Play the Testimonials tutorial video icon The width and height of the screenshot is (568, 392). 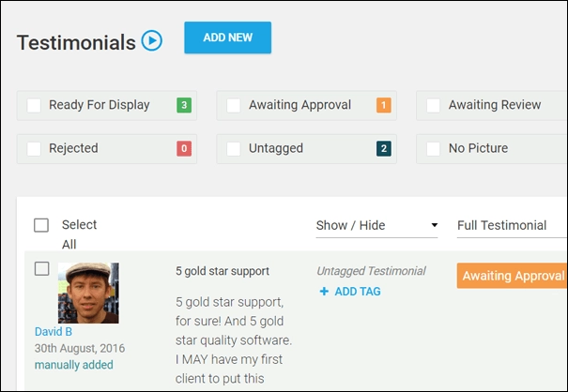pyautogui.click(x=152, y=40)
